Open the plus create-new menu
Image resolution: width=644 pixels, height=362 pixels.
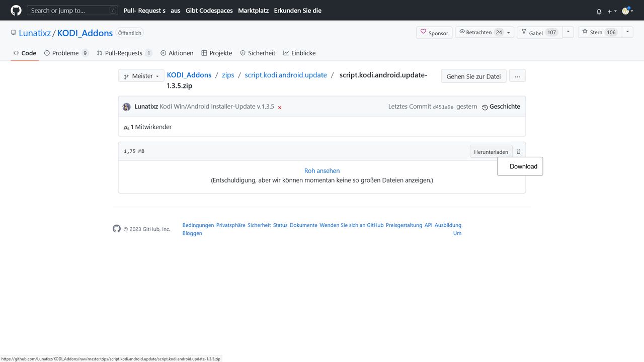coord(612,11)
